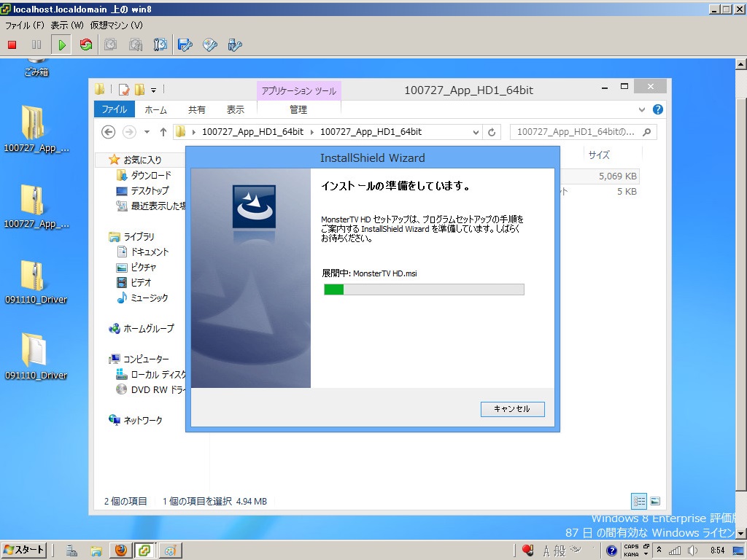Click the extraction progress bar
Viewport: 747px width, 560px height.
coord(424,289)
